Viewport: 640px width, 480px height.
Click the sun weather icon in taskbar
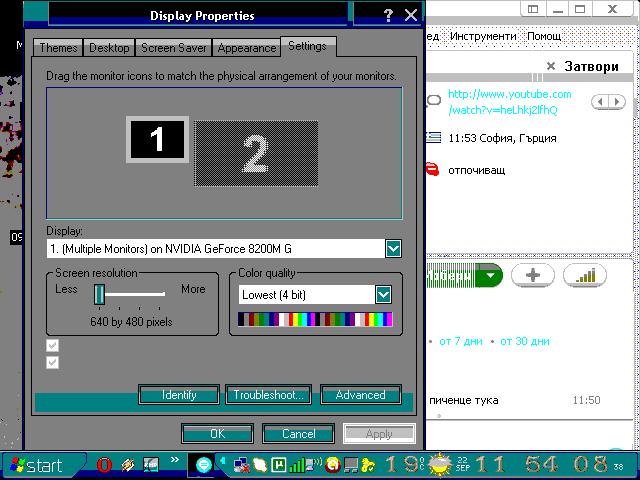pyautogui.click(x=440, y=465)
